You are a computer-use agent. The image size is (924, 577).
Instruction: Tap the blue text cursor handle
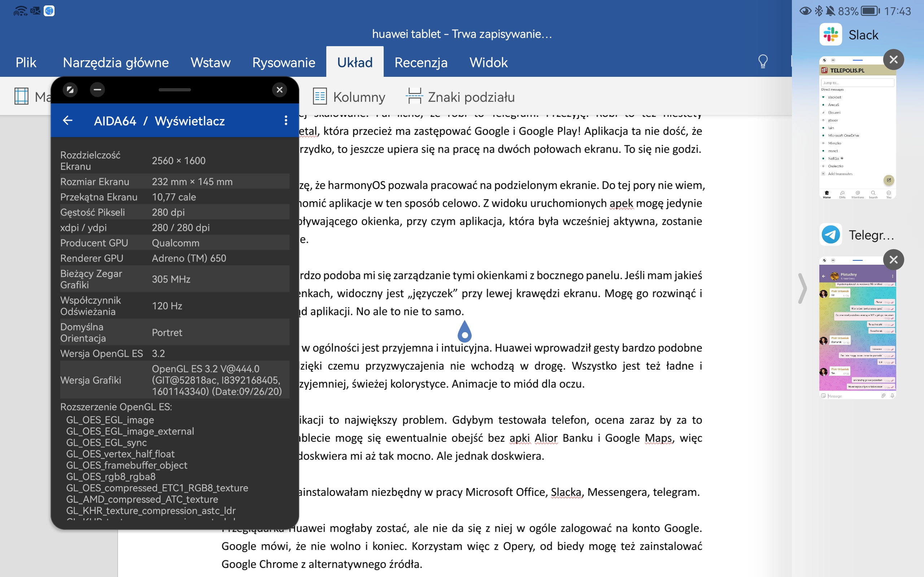[464, 332]
